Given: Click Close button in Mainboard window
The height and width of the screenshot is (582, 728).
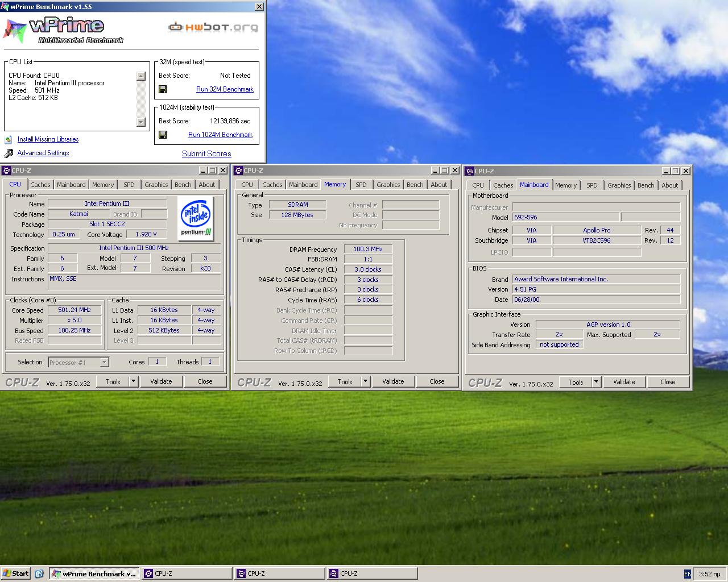Looking at the screenshot, I should [668, 382].
